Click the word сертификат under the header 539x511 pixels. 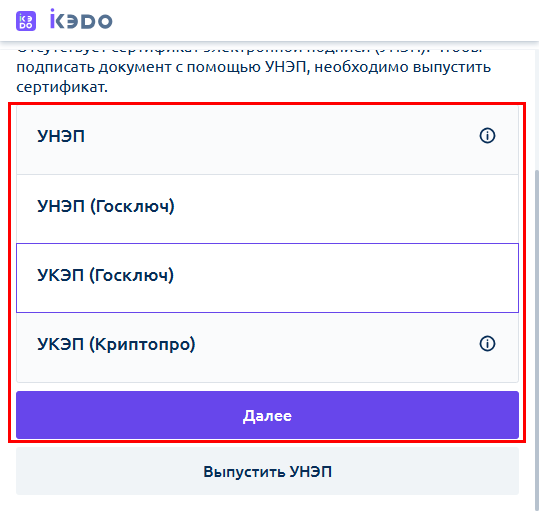(x=62, y=87)
